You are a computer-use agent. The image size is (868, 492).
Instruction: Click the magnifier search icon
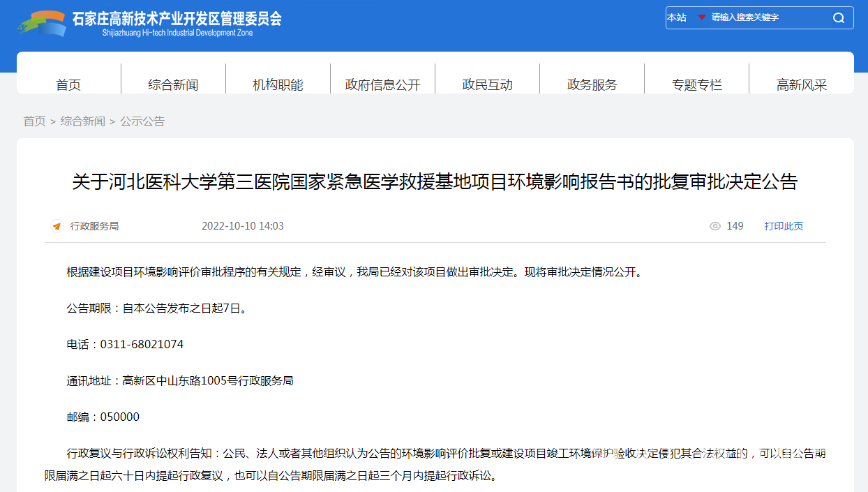pos(839,18)
